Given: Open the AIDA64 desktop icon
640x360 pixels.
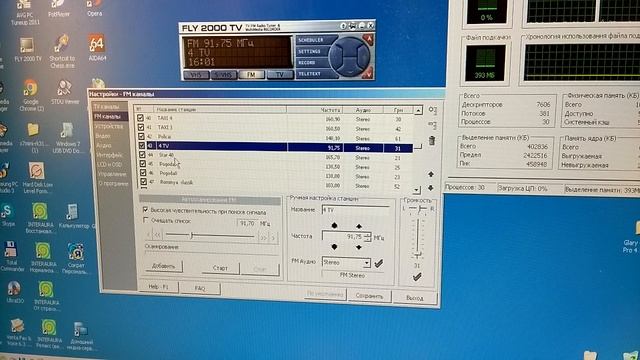Looking at the screenshot, I should coord(97,47).
